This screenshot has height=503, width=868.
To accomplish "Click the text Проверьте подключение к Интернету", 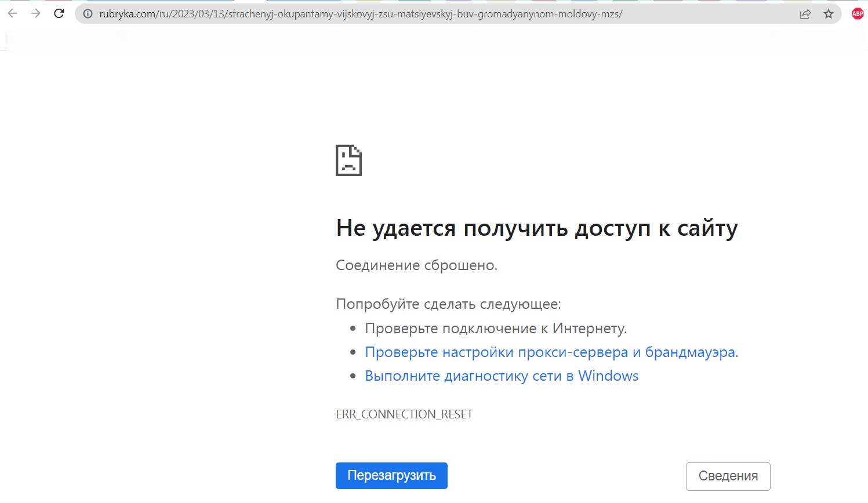I will tap(496, 329).
